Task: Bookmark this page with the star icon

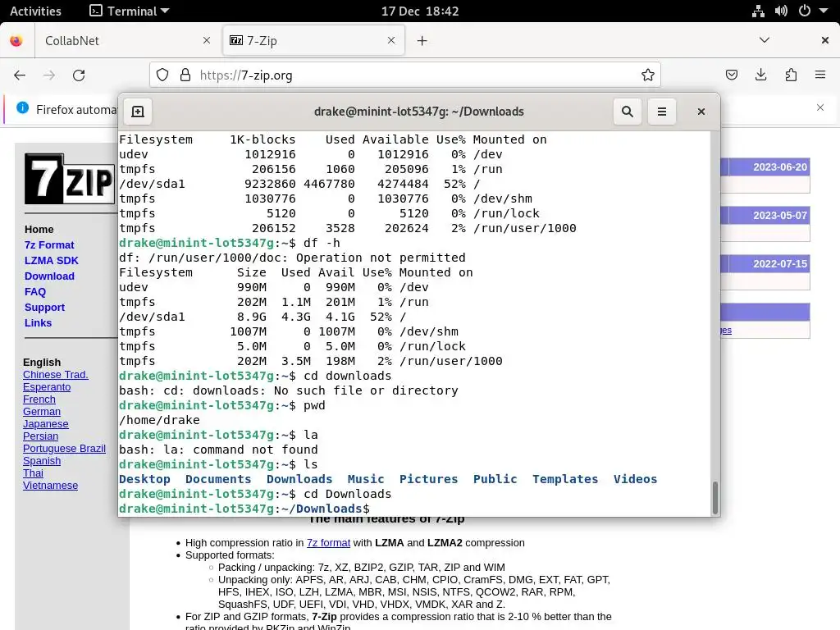Action: pos(648,75)
